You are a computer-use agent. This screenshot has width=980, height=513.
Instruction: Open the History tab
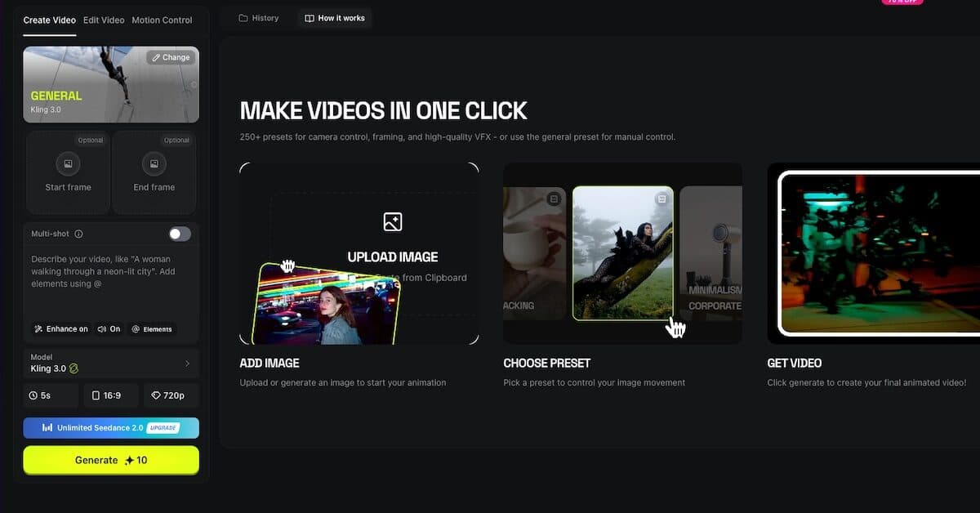click(258, 18)
